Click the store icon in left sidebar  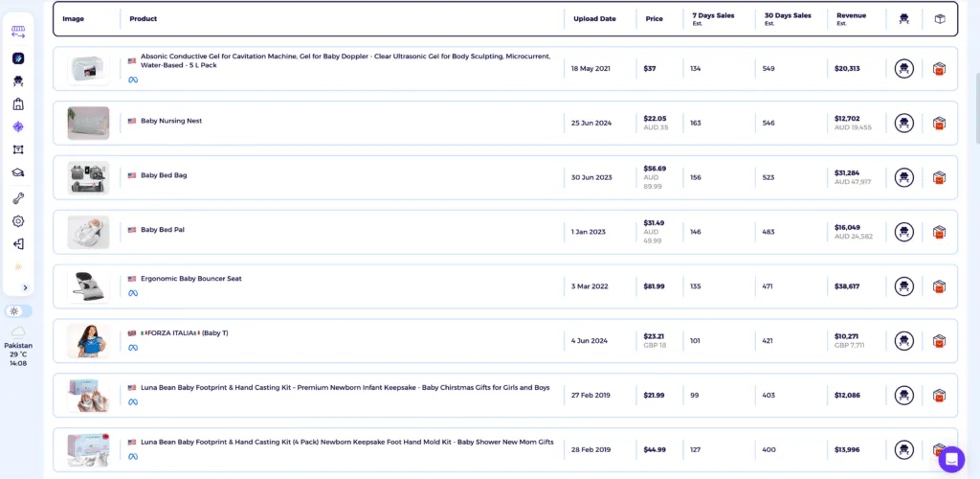[18, 104]
